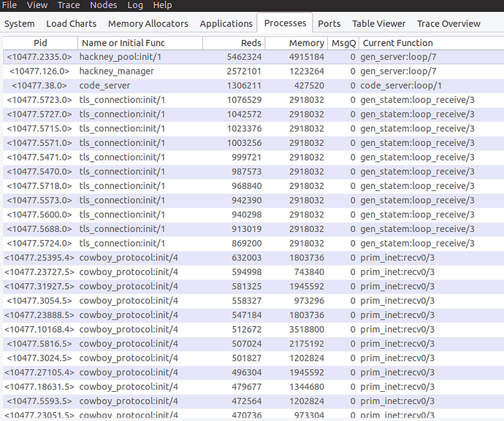Select pid <10477.5724.0> row
The height and width of the screenshot is (421, 504).
(253, 244)
